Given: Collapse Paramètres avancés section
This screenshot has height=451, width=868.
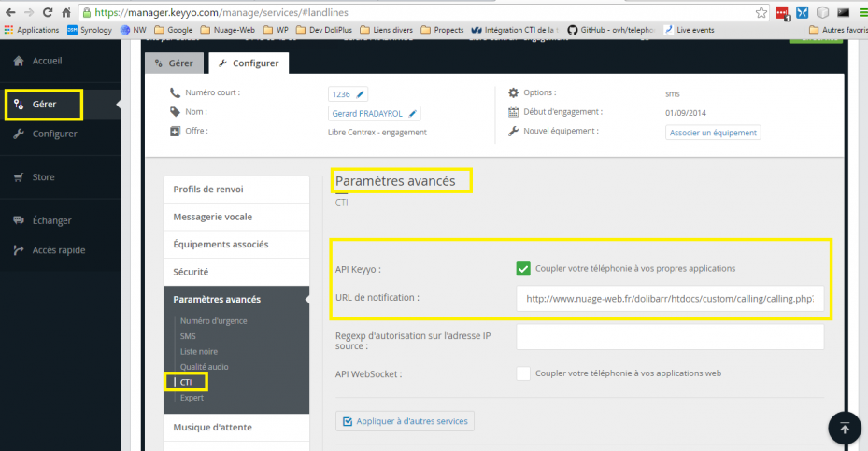Looking at the screenshot, I should coord(236,300).
